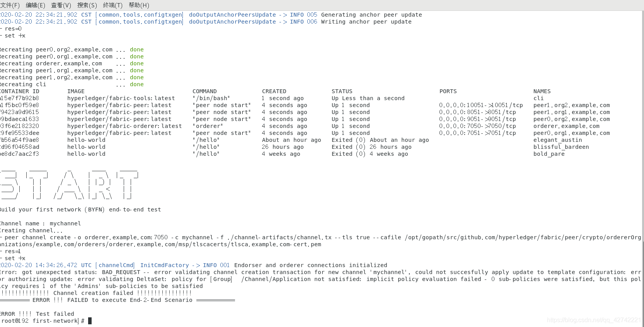The height and width of the screenshot is (327, 644).
Task: Click the '[channelCmd]' log tag
Action: point(115,265)
